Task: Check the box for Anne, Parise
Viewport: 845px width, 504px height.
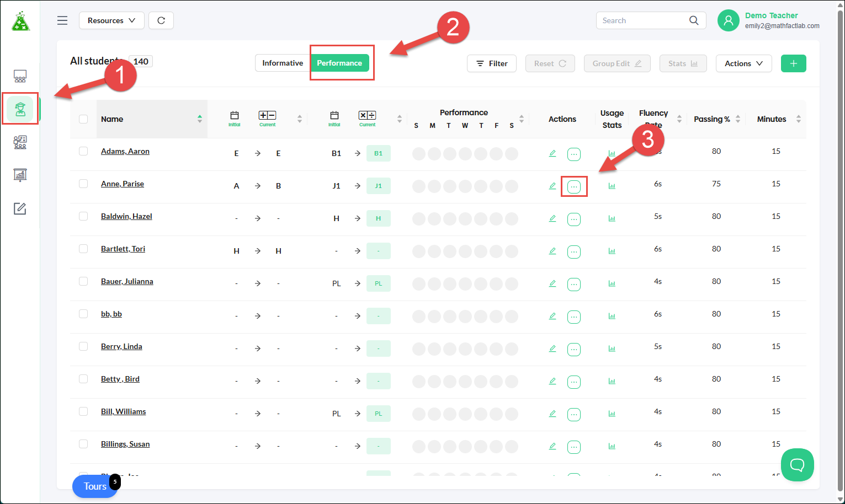Action: click(x=83, y=184)
